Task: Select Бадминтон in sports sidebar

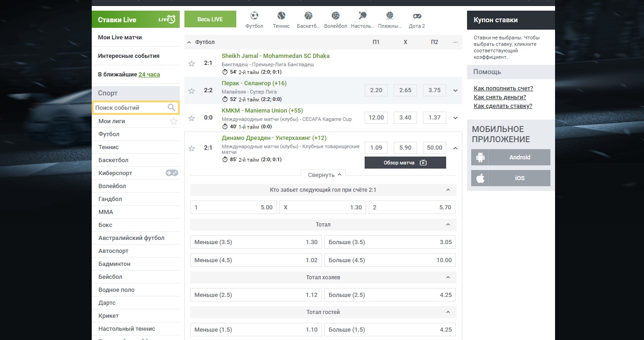Action: [x=114, y=264]
